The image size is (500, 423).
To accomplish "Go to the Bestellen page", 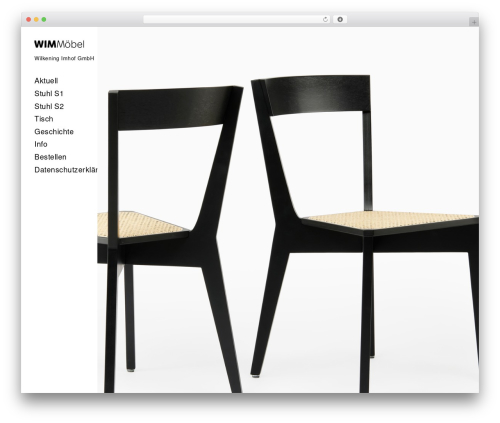I will point(50,157).
